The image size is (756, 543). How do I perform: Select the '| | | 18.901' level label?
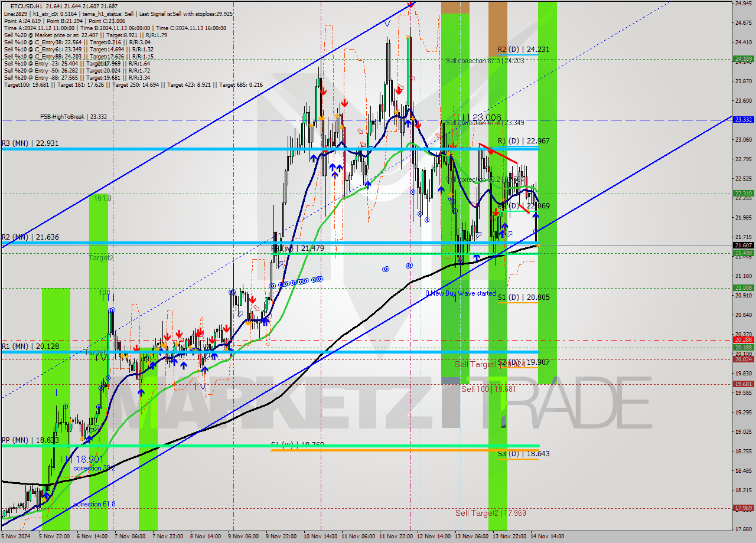[x=83, y=459]
